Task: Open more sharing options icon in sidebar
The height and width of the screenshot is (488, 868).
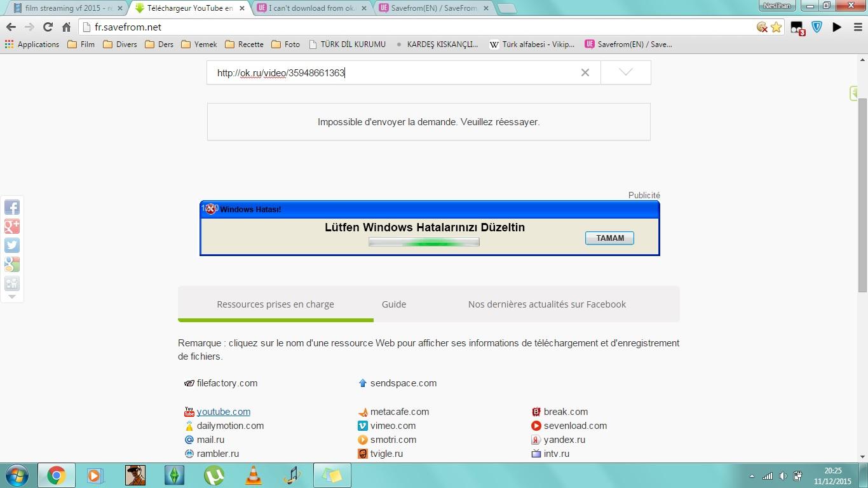Action: [12, 283]
